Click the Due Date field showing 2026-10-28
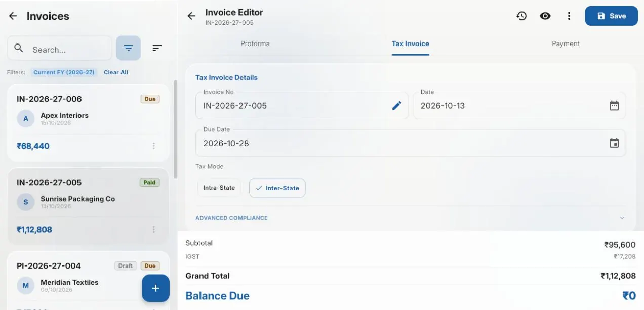Screen dimensions: 644x310 (411, 143)
